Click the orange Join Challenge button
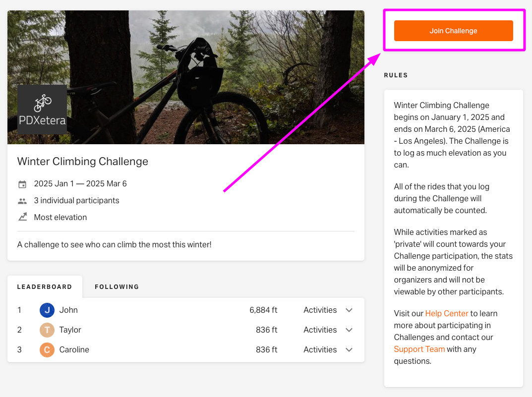This screenshot has height=397, width=532. point(453,31)
